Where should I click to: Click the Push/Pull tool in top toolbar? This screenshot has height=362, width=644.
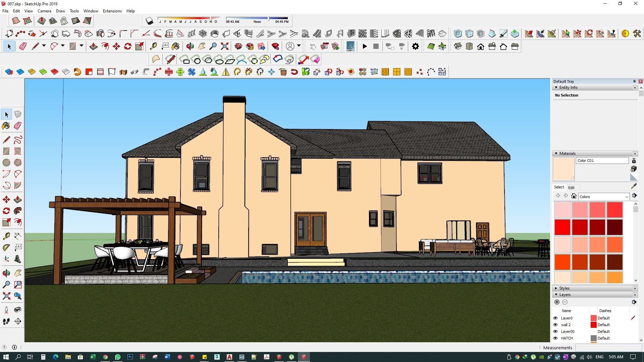click(x=94, y=46)
